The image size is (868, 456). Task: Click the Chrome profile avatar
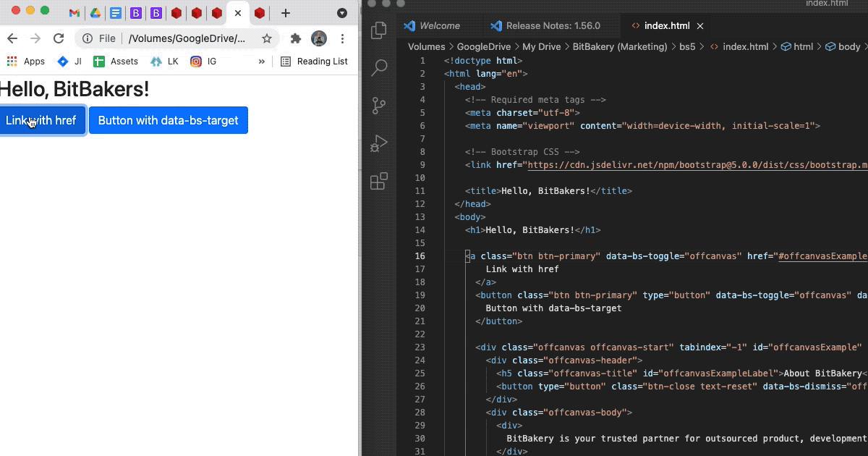pos(319,38)
